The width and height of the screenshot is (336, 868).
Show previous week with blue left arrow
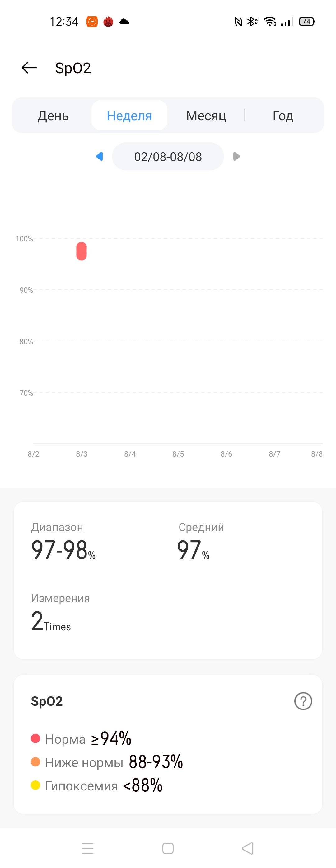(x=99, y=156)
